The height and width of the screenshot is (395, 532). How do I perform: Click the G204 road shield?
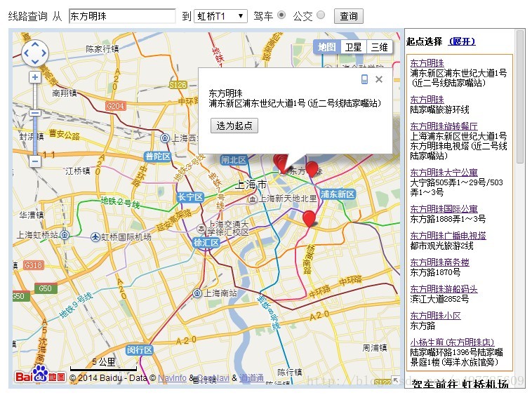pyautogui.click(x=116, y=106)
